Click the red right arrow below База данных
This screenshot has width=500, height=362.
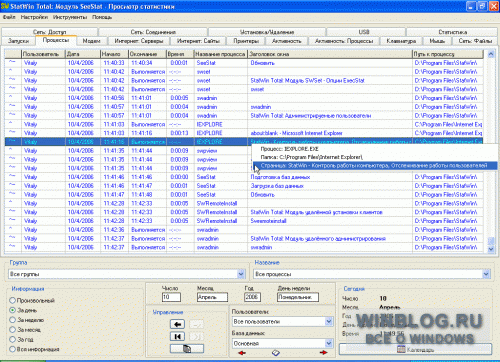point(323,353)
